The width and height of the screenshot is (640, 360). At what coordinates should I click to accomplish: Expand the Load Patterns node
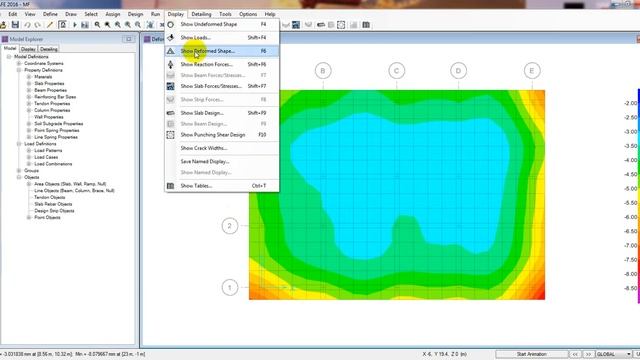pyautogui.click(x=29, y=151)
